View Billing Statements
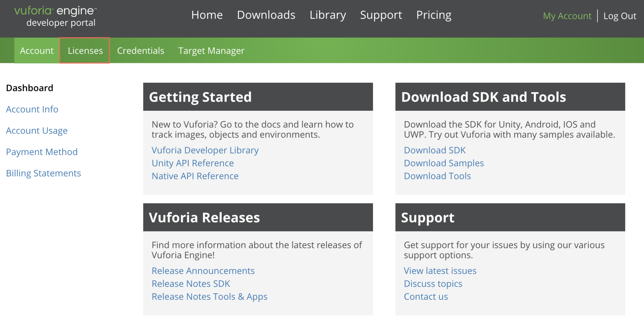This screenshot has height=330, width=644. (x=44, y=173)
